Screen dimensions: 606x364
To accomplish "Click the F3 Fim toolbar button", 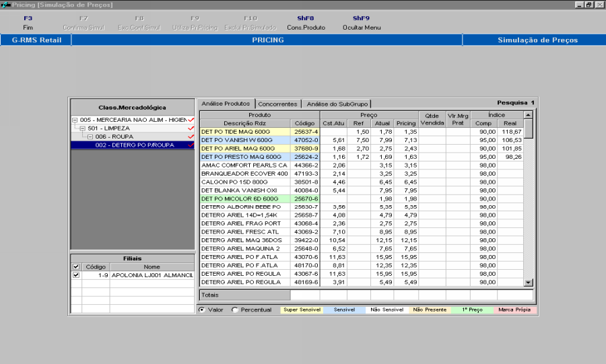I will click(x=28, y=23).
